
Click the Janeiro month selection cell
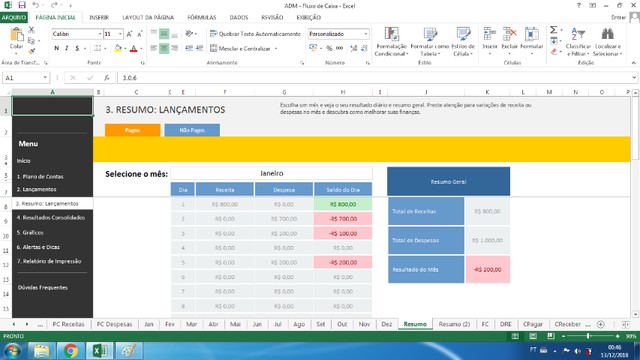[x=271, y=173]
